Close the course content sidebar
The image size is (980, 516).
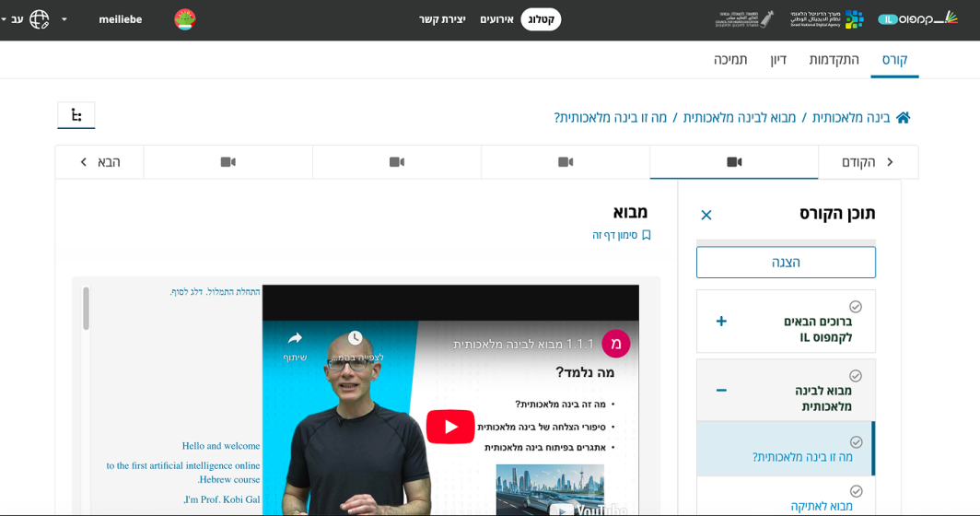click(706, 215)
